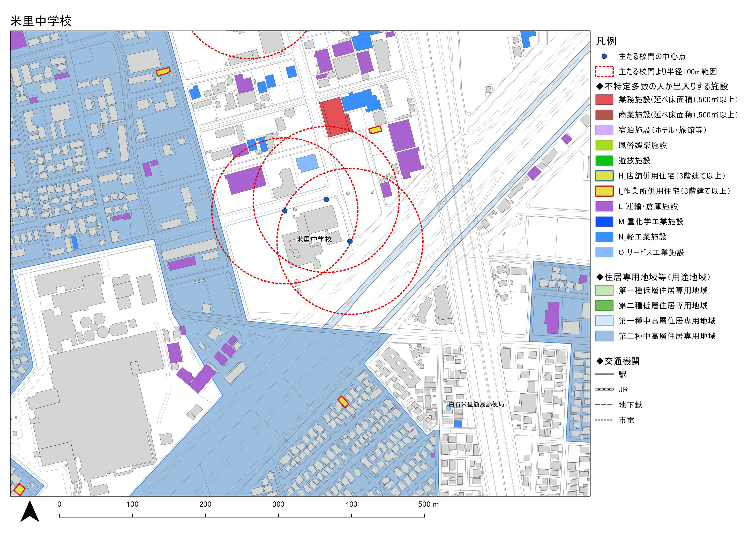Click the northern school gate point on map
This screenshot has width=756, height=534.
(x=326, y=199)
